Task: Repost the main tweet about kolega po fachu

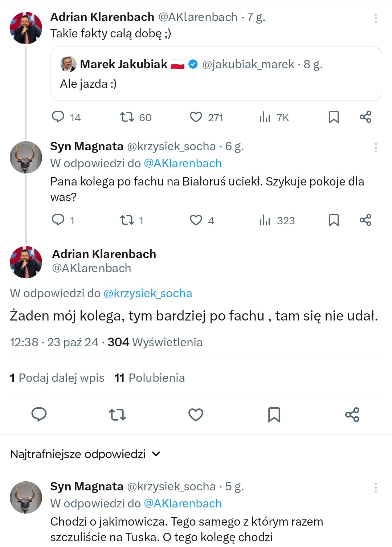Action: (x=117, y=415)
